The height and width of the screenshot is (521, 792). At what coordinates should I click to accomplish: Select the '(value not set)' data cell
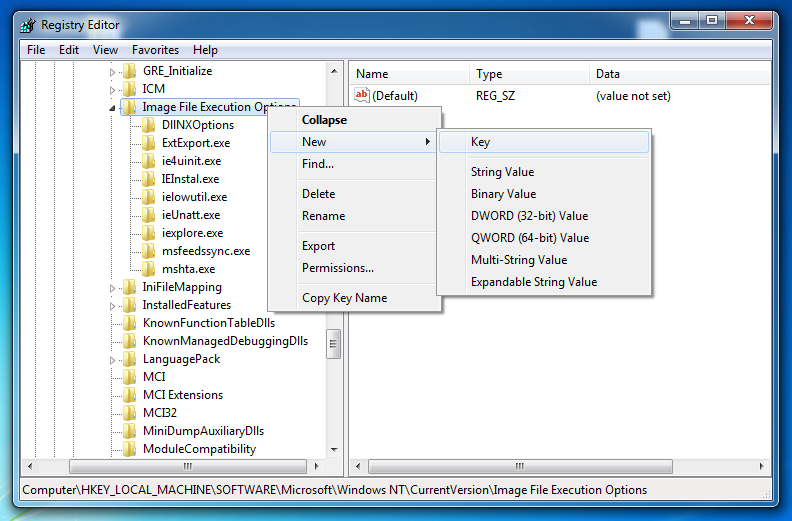(x=633, y=96)
